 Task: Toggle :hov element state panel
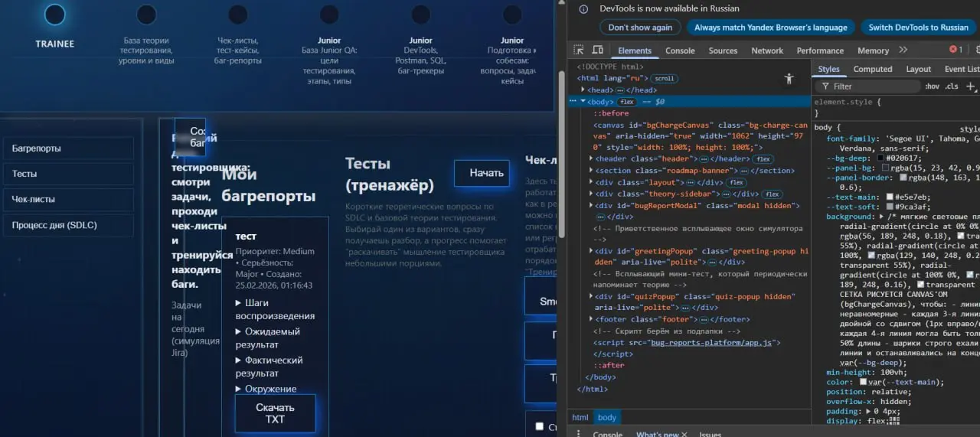(x=932, y=86)
